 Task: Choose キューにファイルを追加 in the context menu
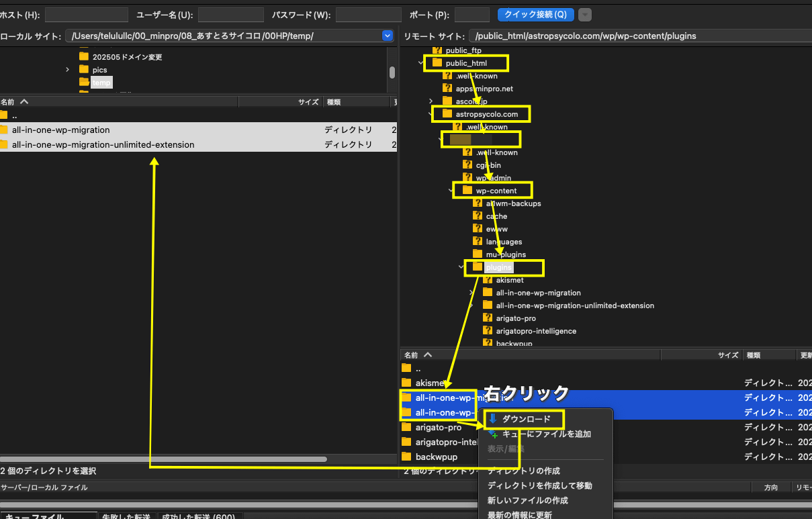tap(546, 434)
